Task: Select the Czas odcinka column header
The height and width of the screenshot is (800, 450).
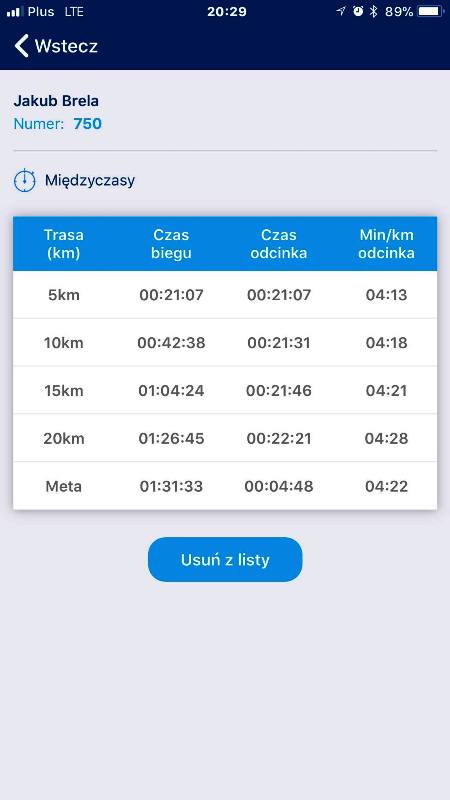Action: pos(279,244)
